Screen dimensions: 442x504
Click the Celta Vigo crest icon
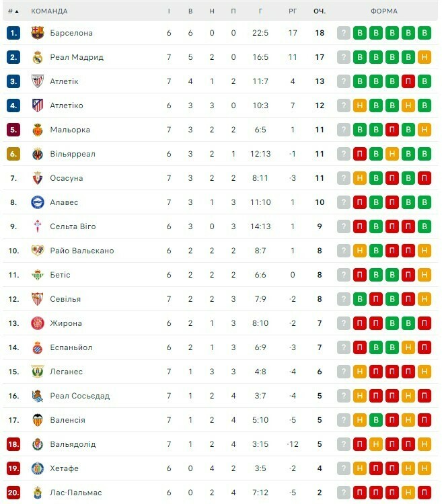coord(38,226)
